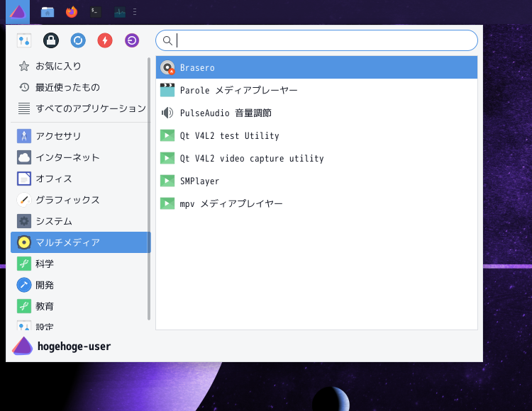Viewport: 532px width, 411px height.
Task: Open PulseAudio 音量調節
Action: [316, 113]
